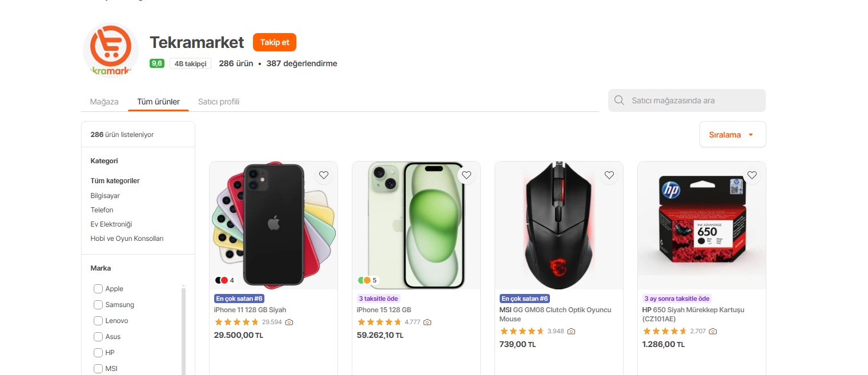The width and height of the screenshot is (868, 375).
Task: Open the Satıcı profili tab
Action: (219, 102)
